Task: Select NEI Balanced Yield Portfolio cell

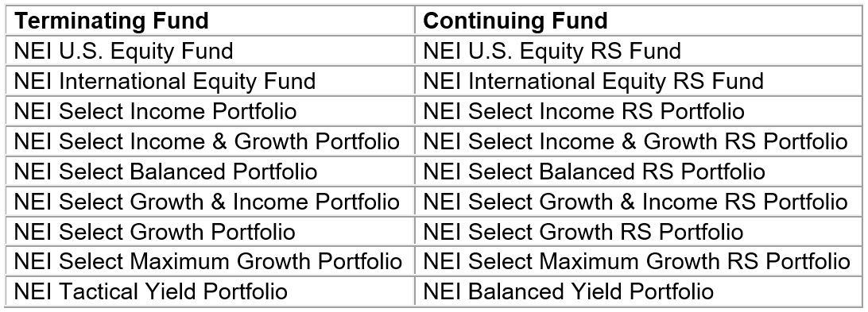Action: tap(638, 291)
